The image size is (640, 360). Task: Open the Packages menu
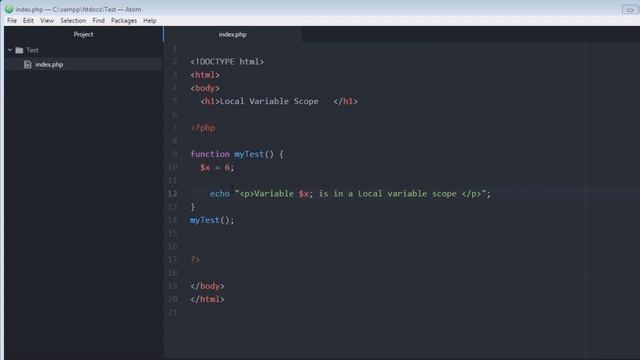point(124,20)
